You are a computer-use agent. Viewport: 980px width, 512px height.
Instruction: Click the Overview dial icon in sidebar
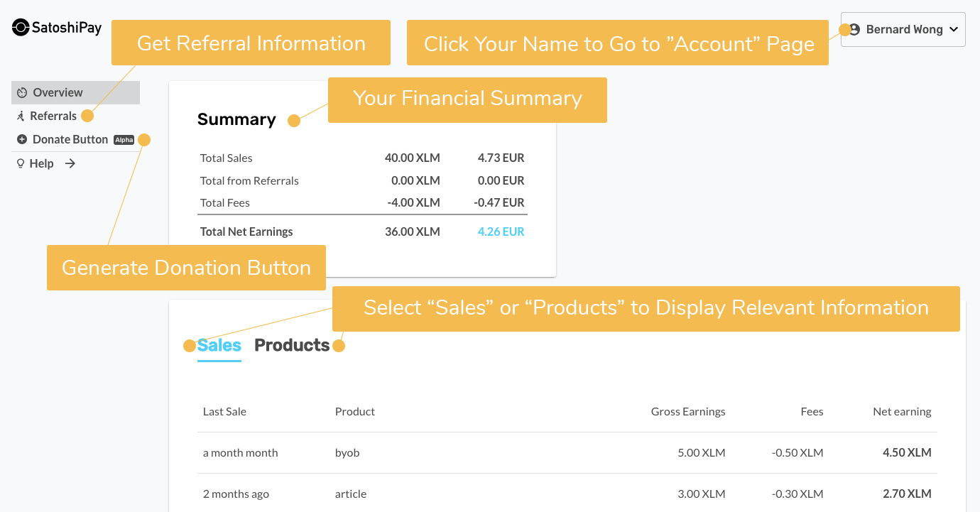(22, 93)
